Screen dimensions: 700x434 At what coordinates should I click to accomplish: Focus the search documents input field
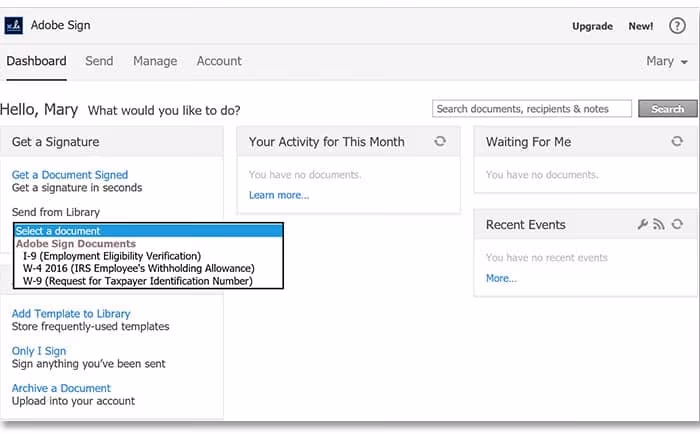click(532, 108)
